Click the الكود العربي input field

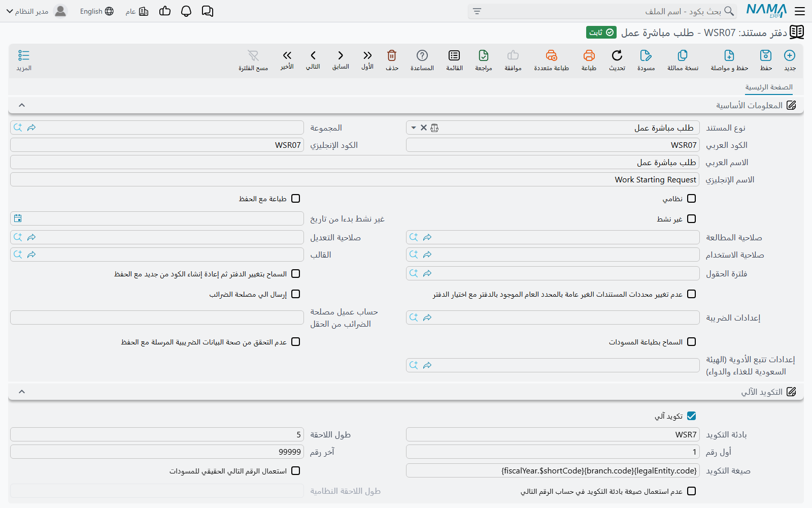click(x=553, y=145)
